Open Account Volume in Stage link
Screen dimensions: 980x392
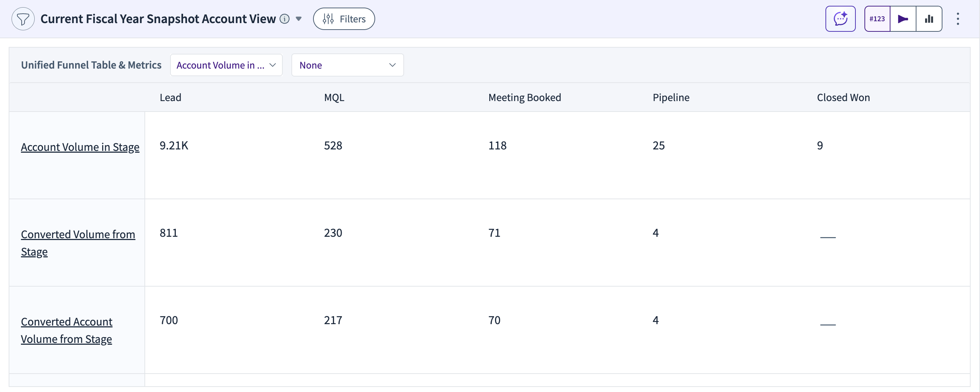(80, 147)
